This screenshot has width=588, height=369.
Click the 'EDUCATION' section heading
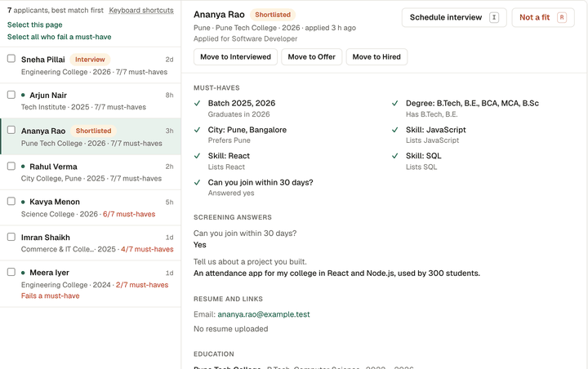214,354
